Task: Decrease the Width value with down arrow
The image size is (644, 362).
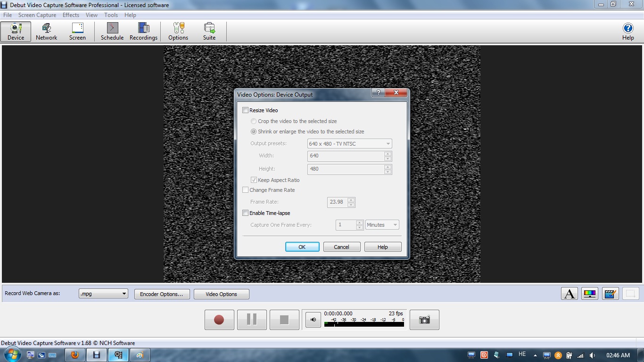Action: coord(388,158)
